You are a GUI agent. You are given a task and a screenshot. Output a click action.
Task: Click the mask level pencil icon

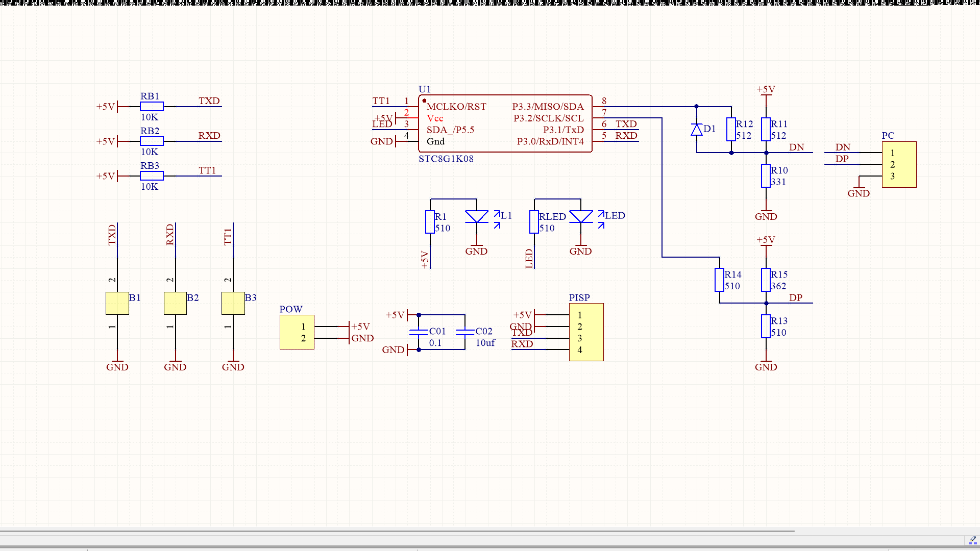(972, 540)
